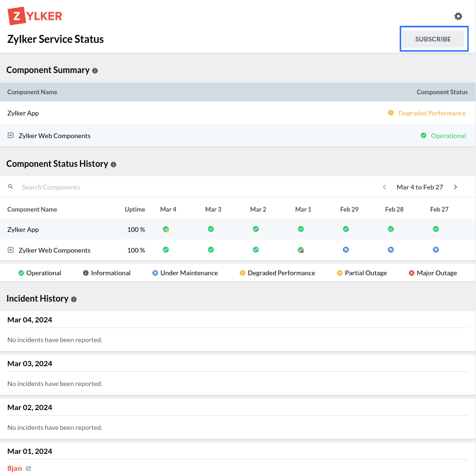Click Zylker App Mar 4 status icon

point(166,230)
